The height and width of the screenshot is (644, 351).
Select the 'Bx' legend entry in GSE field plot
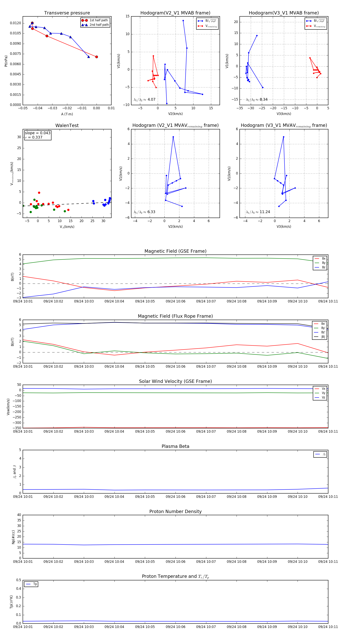320,259
